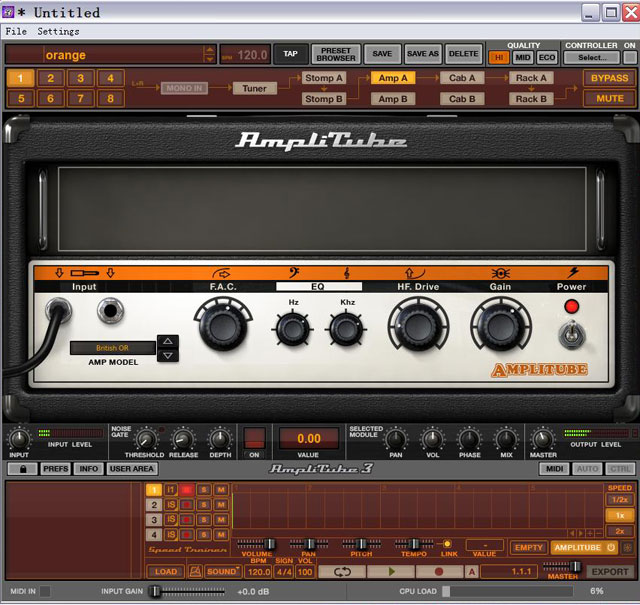Click the F.A.C. knob on the amp
Image resolution: width=640 pixels, height=605 pixels.
click(x=223, y=326)
